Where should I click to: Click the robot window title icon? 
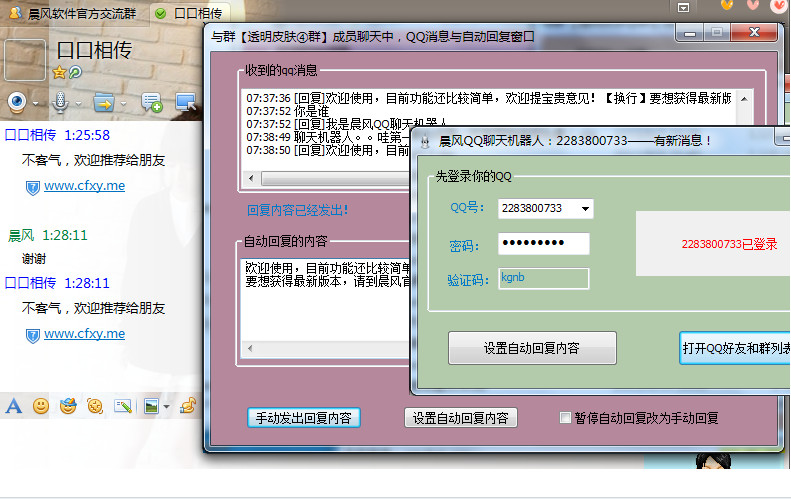point(425,141)
